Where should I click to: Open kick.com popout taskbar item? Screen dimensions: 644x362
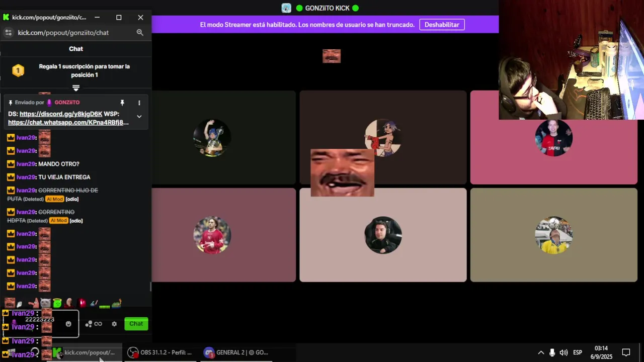(x=85, y=352)
